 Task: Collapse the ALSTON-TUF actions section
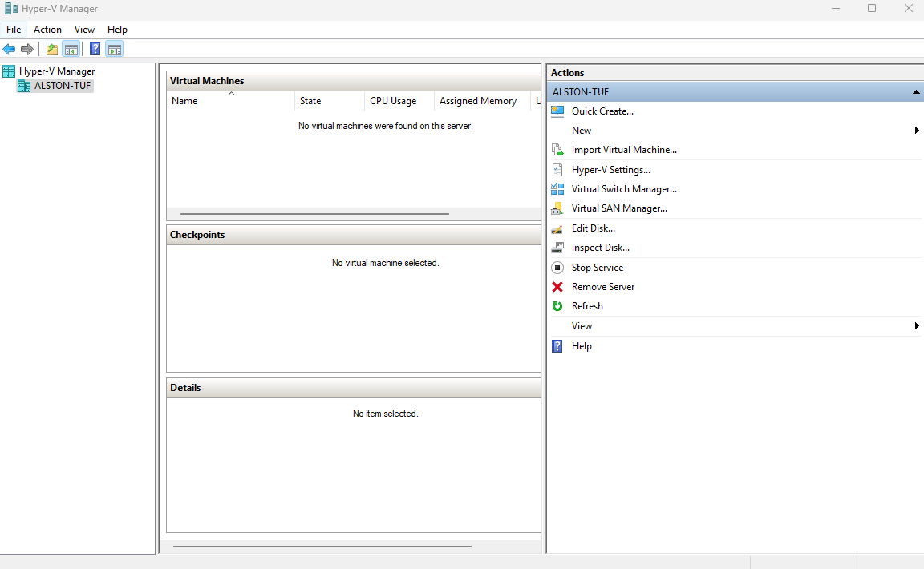coord(915,91)
